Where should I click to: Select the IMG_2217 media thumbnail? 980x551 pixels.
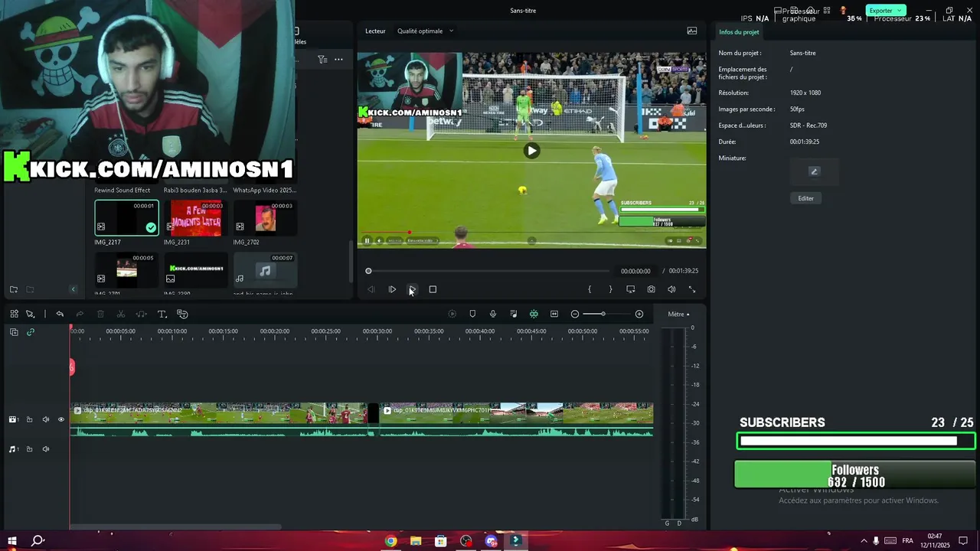(126, 218)
